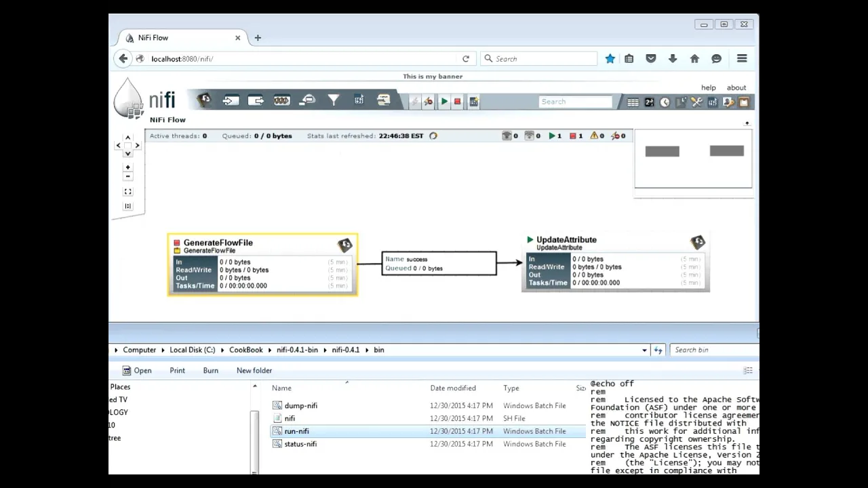Choose the Funnel component icon

point(334,100)
